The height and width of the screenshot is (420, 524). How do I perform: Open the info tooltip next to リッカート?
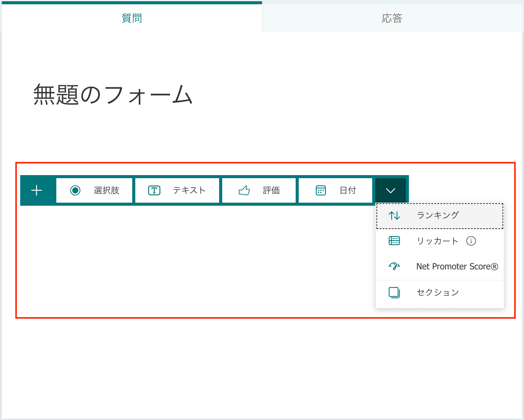tap(472, 241)
